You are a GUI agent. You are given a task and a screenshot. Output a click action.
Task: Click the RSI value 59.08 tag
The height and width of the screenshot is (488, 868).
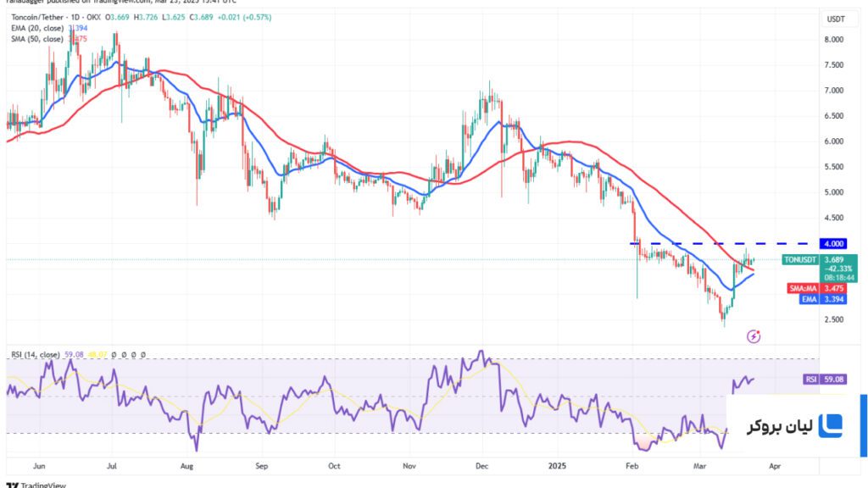click(x=834, y=380)
